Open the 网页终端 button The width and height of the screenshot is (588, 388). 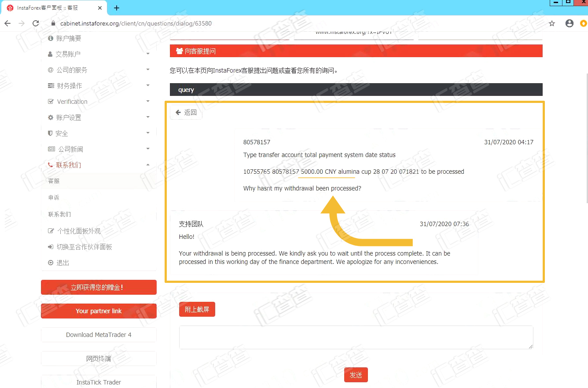tap(99, 359)
